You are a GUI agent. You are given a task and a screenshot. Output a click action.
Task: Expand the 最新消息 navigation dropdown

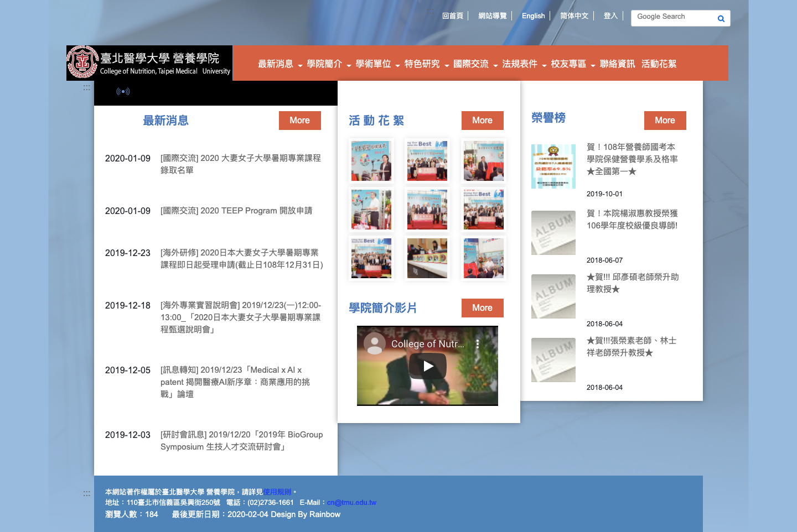click(x=280, y=64)
